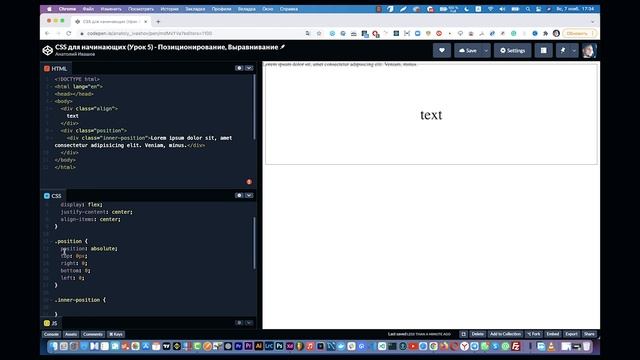
Task: Click the Chrome profile avatar
Action: pos(556,33)
